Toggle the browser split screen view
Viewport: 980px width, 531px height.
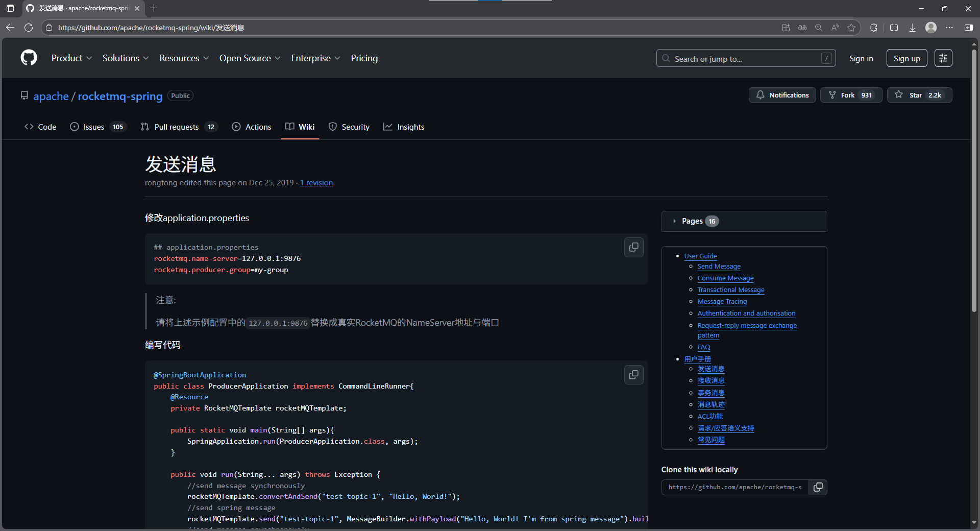click(x=894, y=28)
